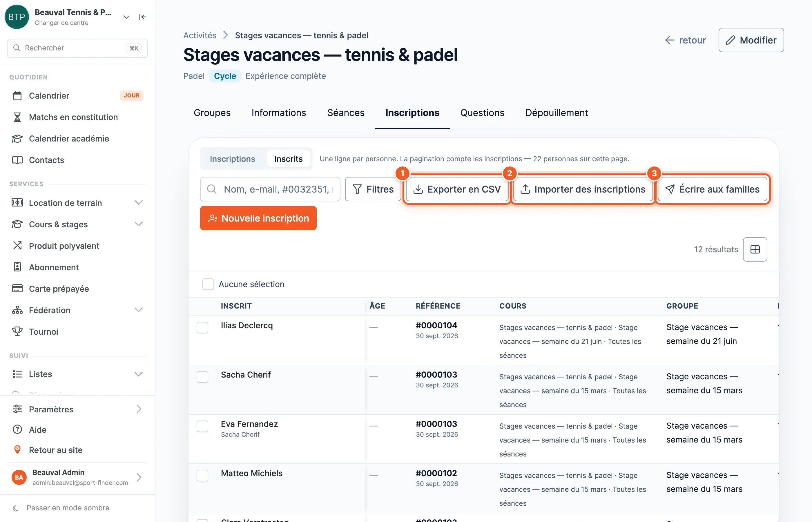This screenshot has width=812, height=522.
Task: Open Produit polyvalent page
Action: pos(77,246)
